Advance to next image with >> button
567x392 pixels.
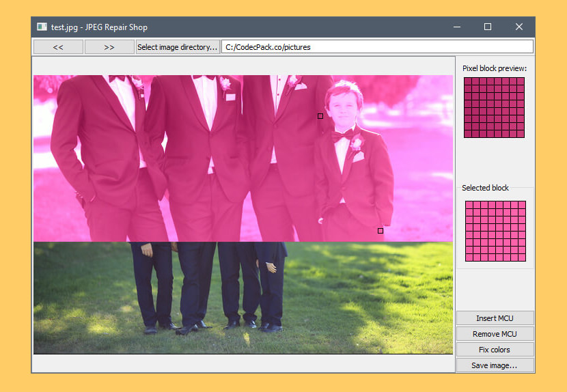coord(109,47)
